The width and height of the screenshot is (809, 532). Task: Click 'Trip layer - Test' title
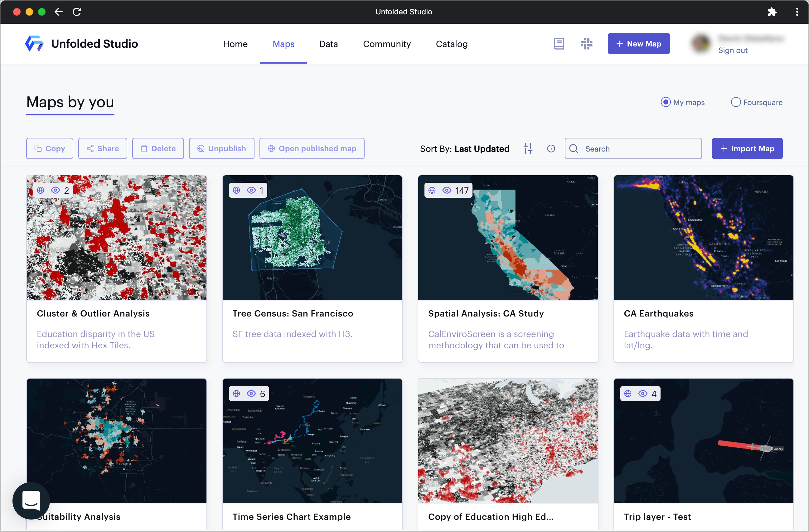(x=657, y=517)
